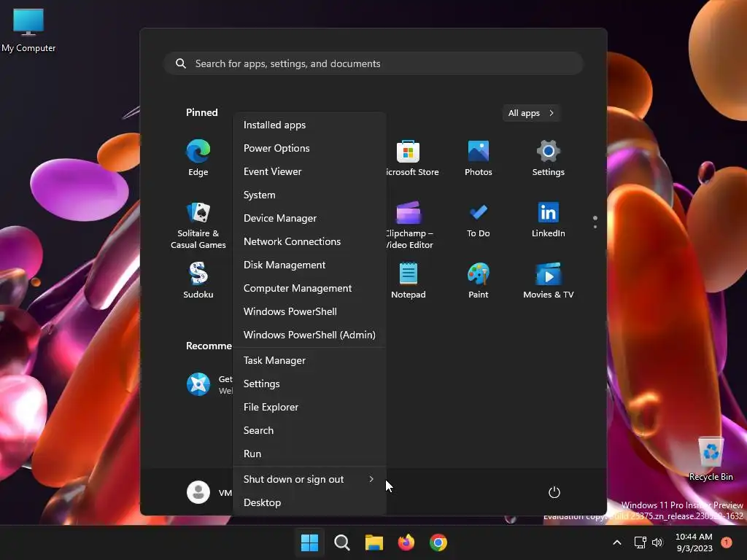Show hidden tray icons chevron

[x=617, y=542]
